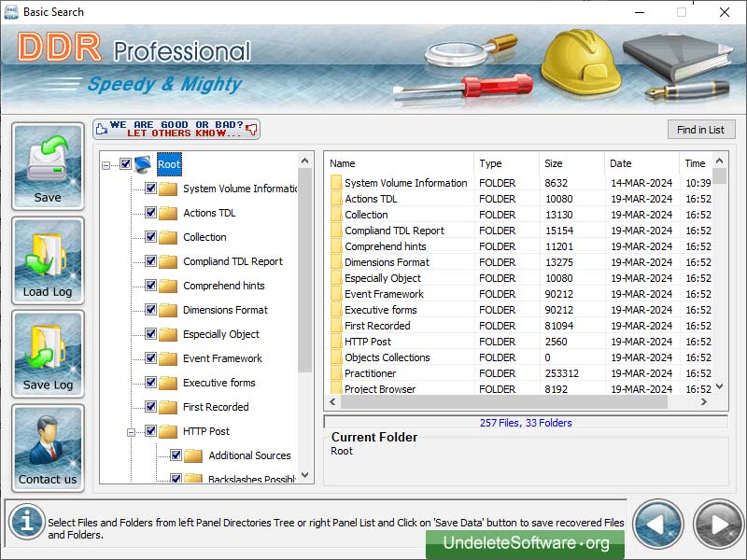Click the HTTP Post folder icon in list

336,342
